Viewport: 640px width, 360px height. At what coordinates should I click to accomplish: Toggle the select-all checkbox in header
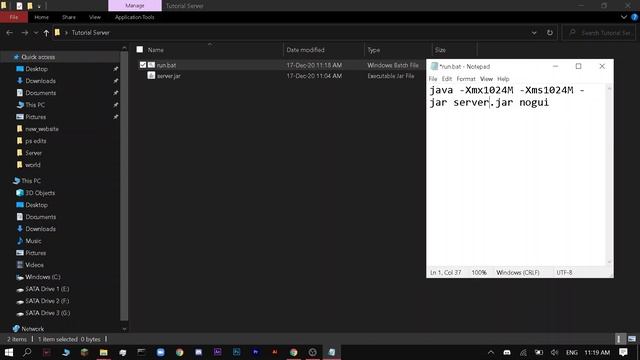140,49
